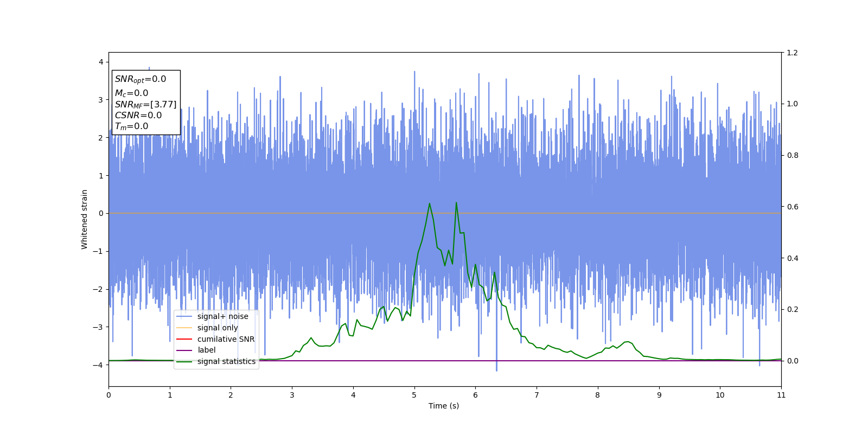Click the 'Whitened strain' y-axis label
868x434 pixels.
tap(85, 219)
